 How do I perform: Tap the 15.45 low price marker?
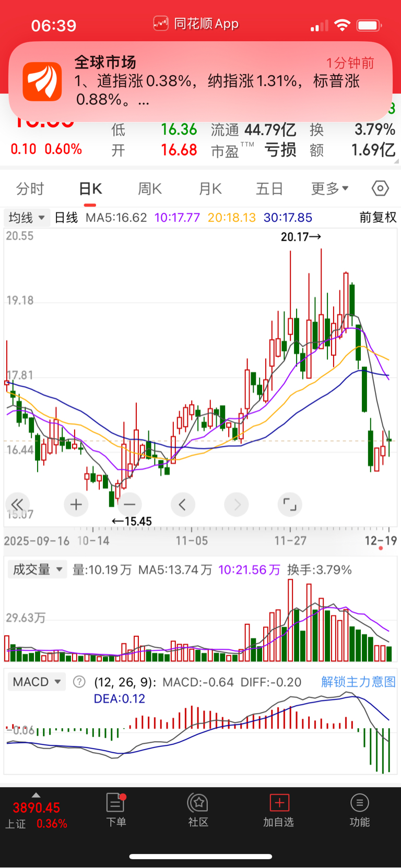coord(132,521)
